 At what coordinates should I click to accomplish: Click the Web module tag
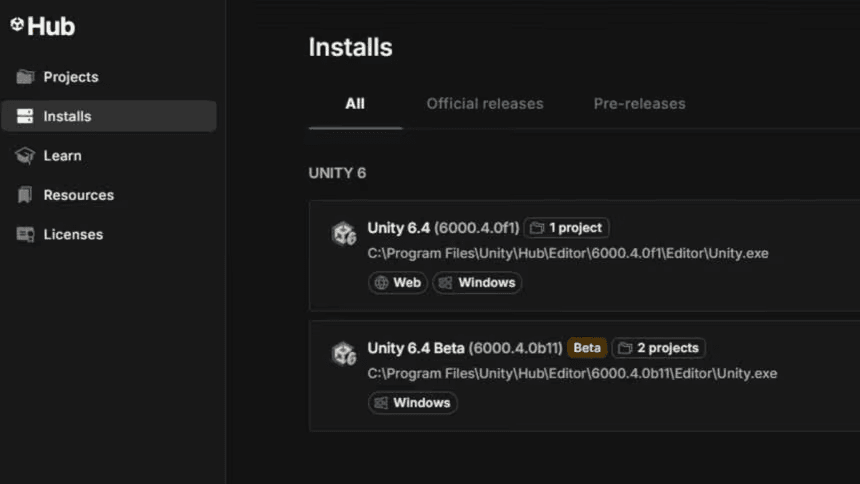[398, 283]
